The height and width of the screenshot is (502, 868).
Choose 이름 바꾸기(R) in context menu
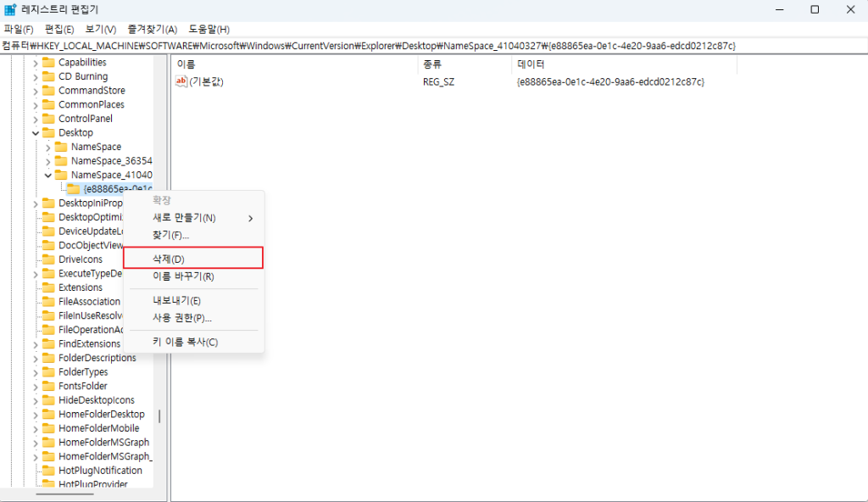tap(193, 276)
